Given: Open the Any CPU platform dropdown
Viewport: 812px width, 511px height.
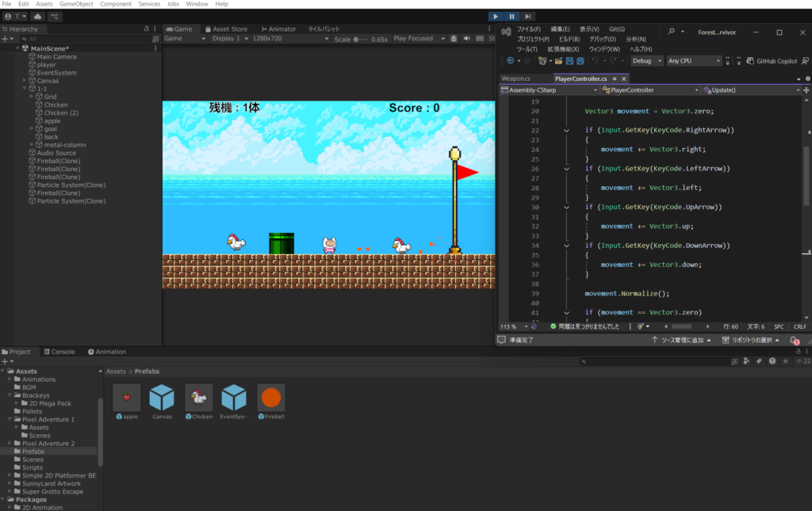Looking at the screenshot, I should click(694, 61).
